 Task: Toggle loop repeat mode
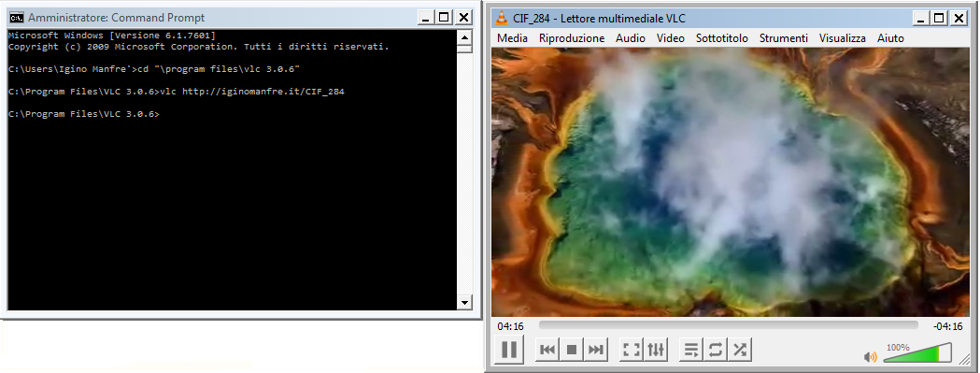point(716,350)
